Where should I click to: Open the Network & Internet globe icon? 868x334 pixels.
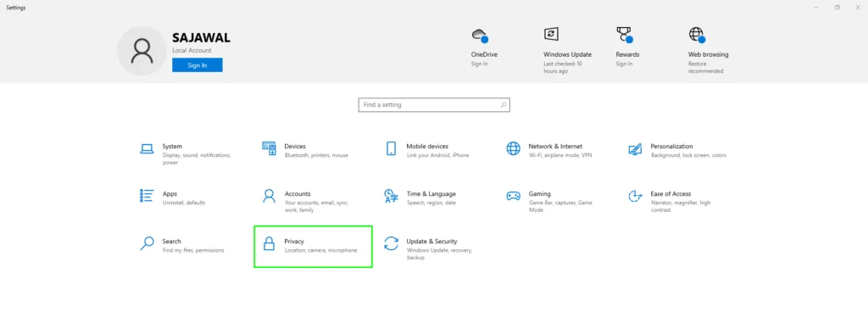513,148
